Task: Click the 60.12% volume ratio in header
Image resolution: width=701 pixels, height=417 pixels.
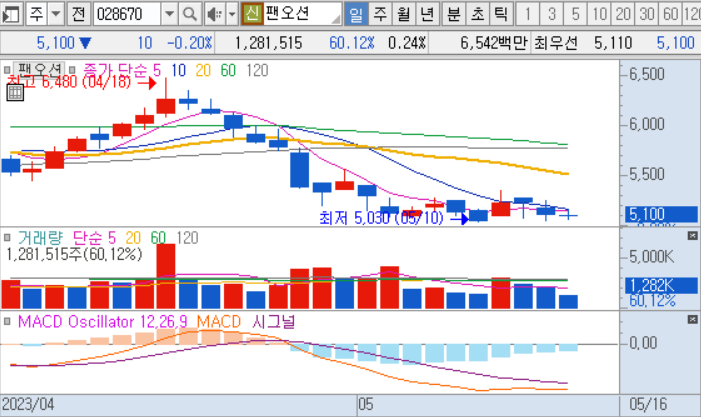Action: pyautogui.click(x=352, y=43)
